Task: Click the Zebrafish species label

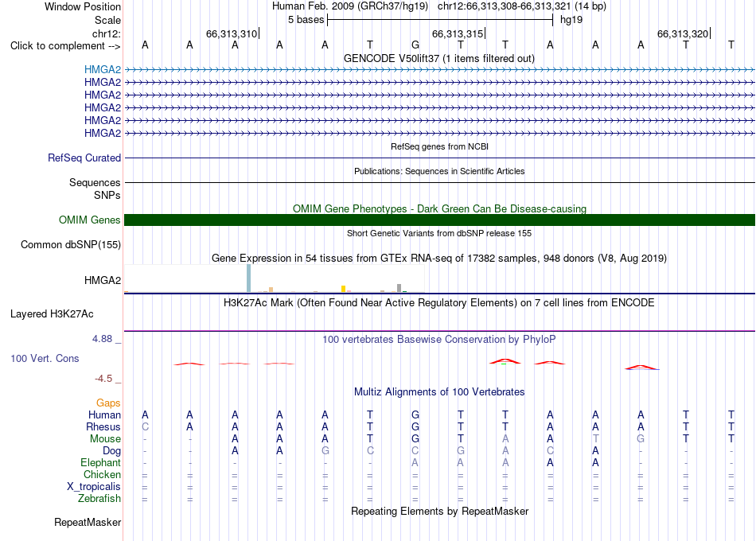Action: (99, 499)
